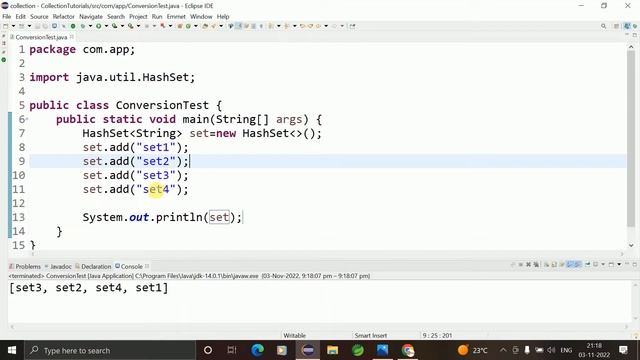Screen dimensions: 640x360
Task: Open the Run history dropdown arrow
Action: pyautogui.click(x=106, y=26)
